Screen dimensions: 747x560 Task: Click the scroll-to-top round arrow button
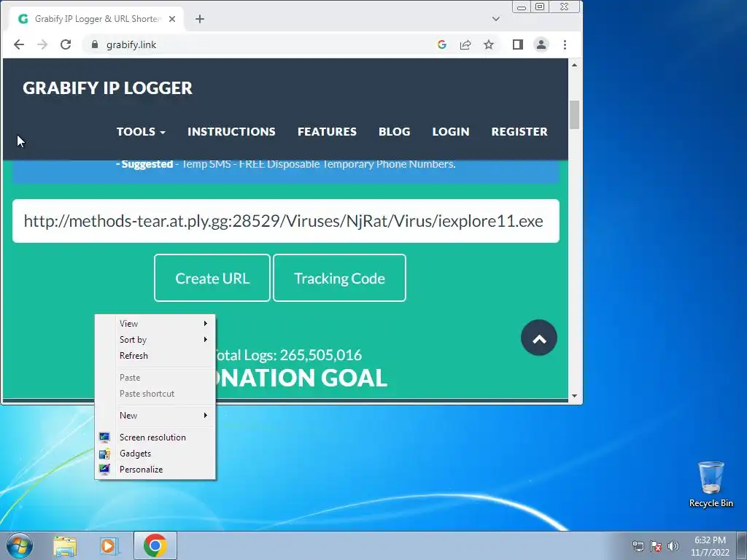pos(539,338)
